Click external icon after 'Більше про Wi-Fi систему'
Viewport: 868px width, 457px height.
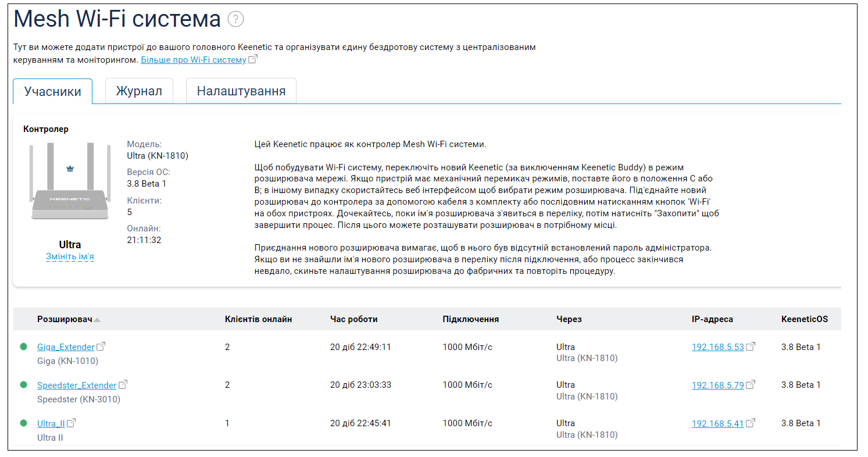click(x=252, y=59)
